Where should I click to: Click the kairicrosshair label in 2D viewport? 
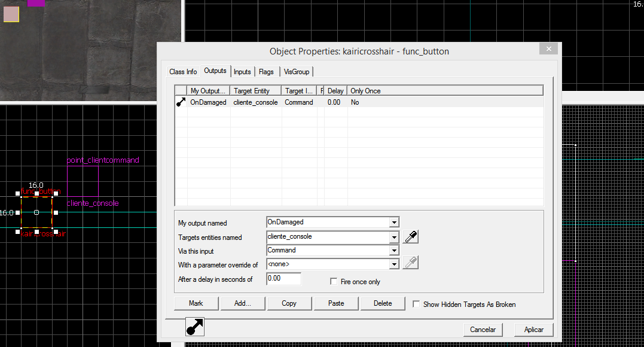click(43, 233)
